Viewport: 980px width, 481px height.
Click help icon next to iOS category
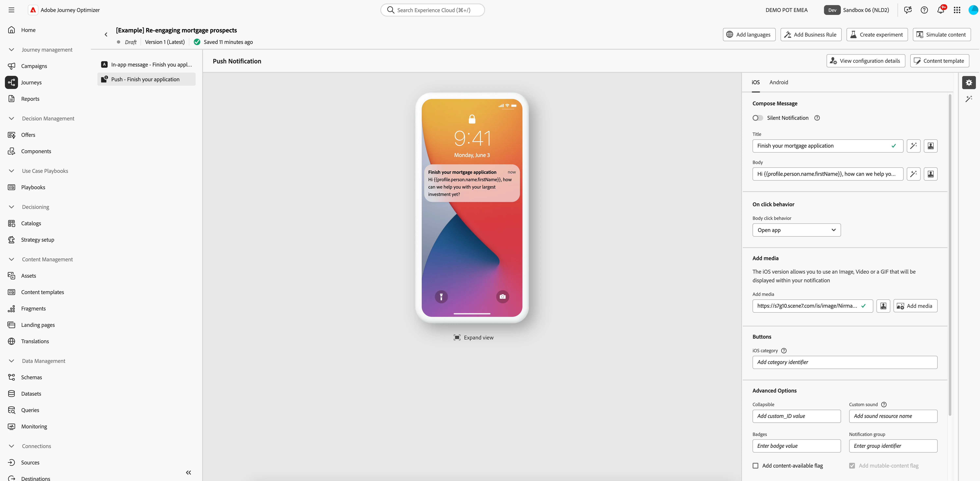point(784,350)
